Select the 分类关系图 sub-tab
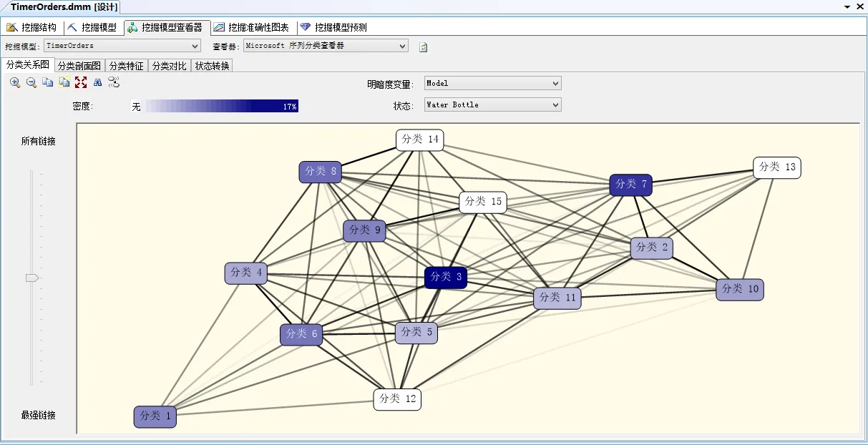This screenshot has width=868, height=445. 28,64
